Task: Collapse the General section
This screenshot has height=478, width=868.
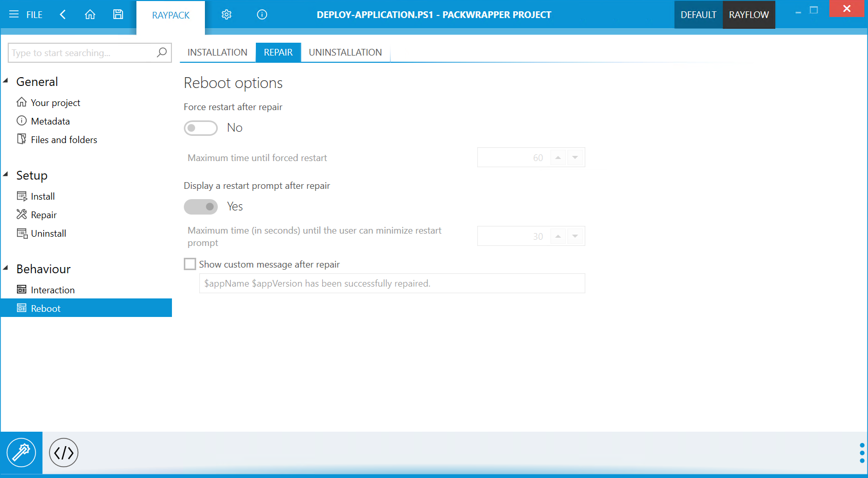Action: tap(6, 81)
